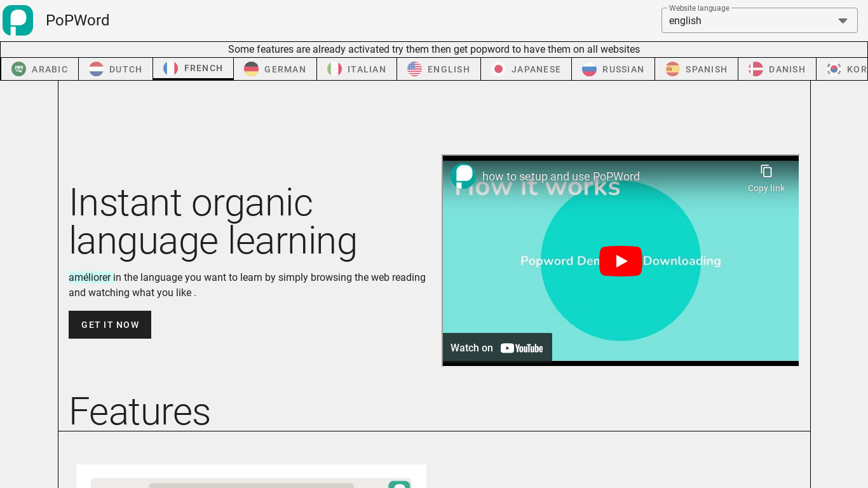
Task: Select the English language tab
Action: pos(438,69)
